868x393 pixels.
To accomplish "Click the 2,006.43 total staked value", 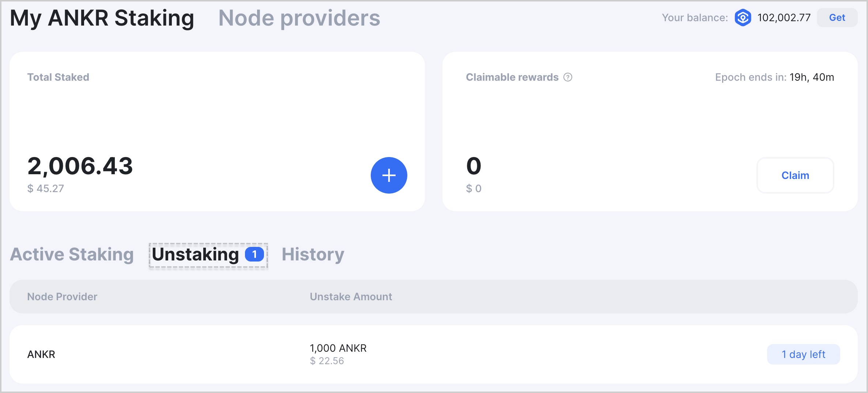I will [80, 166].
